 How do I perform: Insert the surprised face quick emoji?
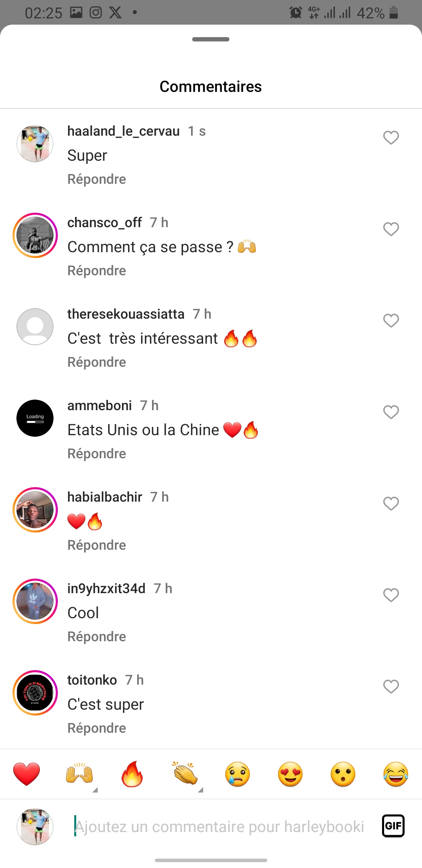click(343, 774)
